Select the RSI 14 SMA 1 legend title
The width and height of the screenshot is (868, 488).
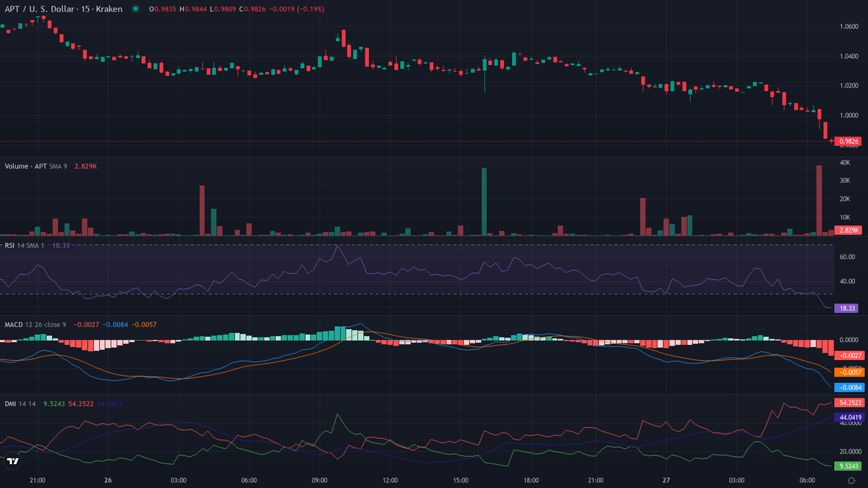26,246
